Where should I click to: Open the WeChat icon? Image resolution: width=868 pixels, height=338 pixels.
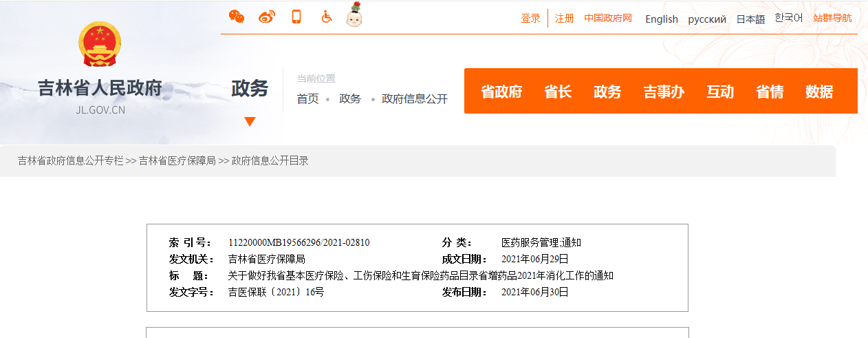237,17
